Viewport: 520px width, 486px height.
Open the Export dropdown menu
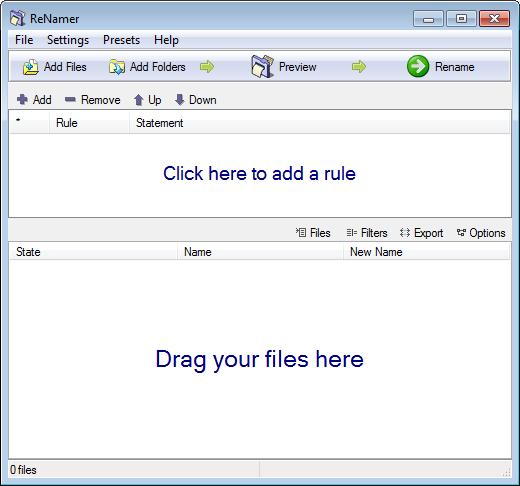point(421,233)
